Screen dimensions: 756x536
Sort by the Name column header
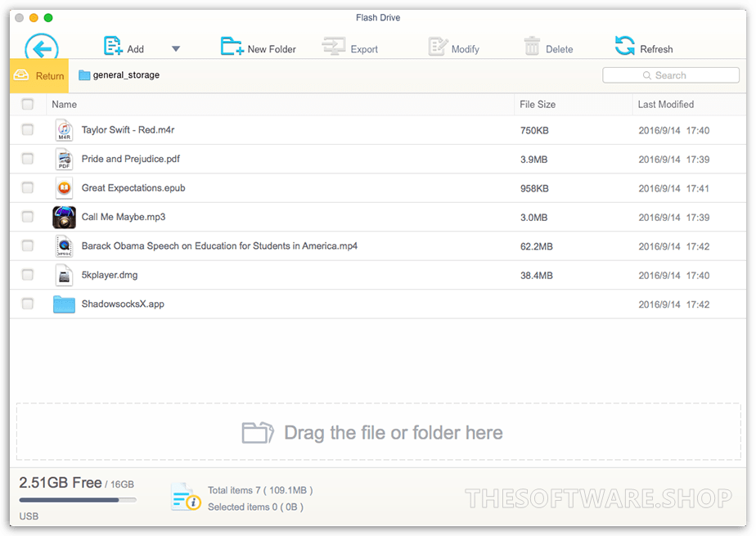point(64,104)
